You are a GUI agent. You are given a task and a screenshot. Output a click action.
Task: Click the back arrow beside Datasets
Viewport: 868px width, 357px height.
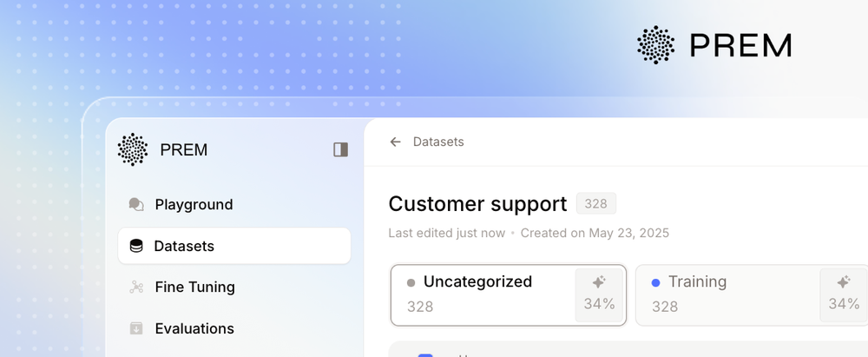click(396, 142)
